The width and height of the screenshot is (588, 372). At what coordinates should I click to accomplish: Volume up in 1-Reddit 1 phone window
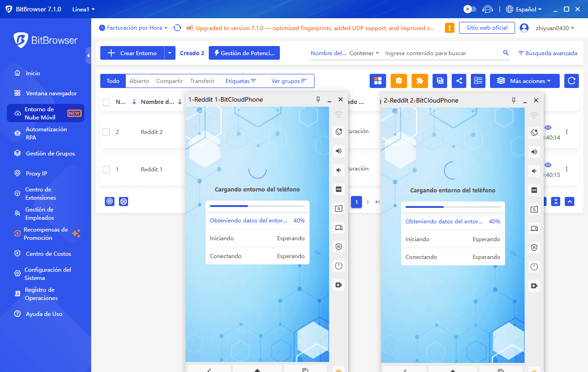click(338, 151)
